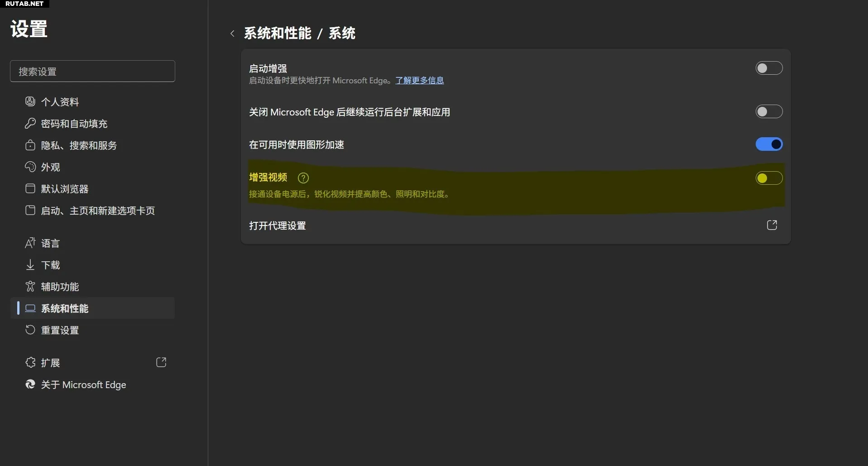Click the palette icon for 外观
Screen dimensions: 868x466
coord(30,167)
